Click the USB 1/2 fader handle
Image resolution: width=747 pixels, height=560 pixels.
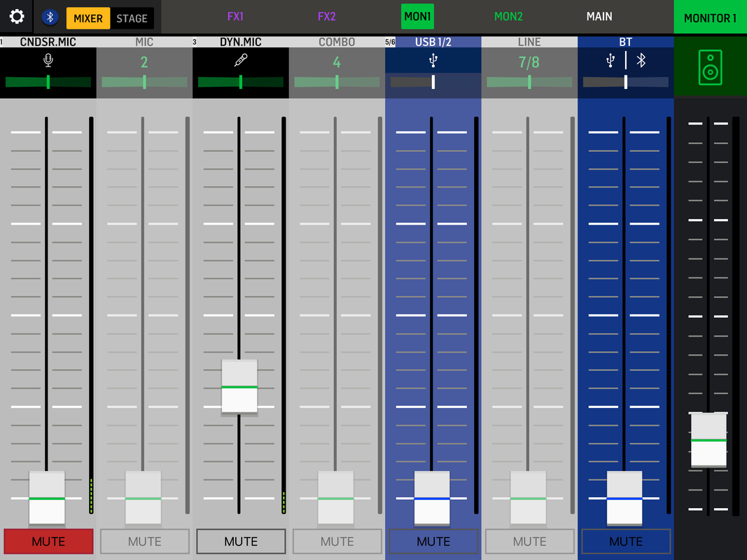[x=432, y=498]
